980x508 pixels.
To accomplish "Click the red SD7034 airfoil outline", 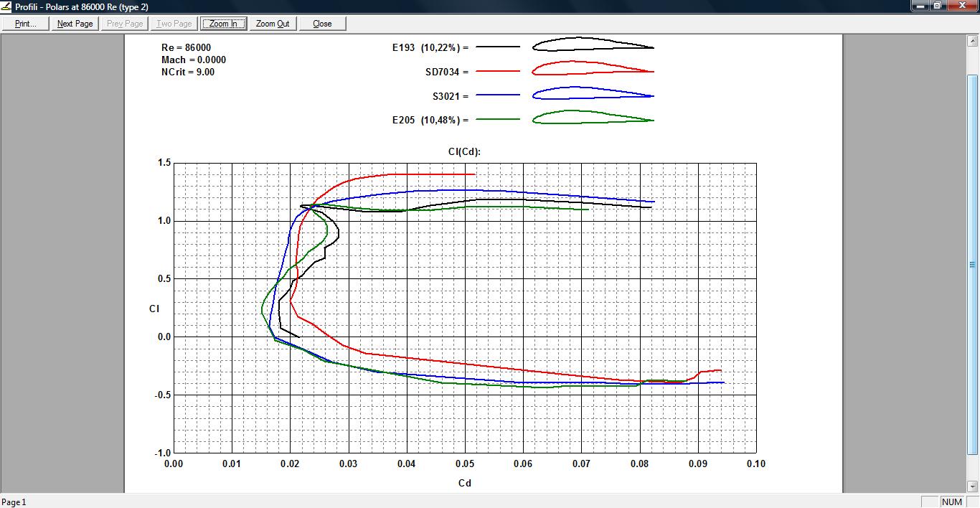I will click(x=593, y=69).
